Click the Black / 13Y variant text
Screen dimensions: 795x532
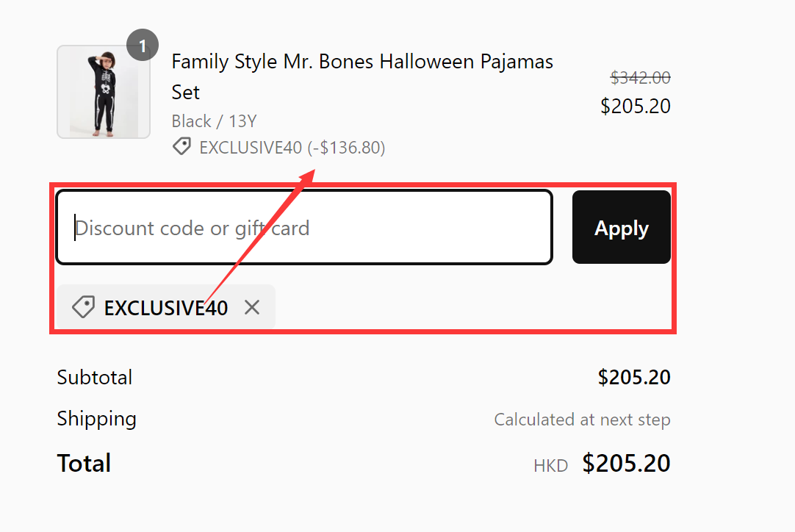click(214, 121)
